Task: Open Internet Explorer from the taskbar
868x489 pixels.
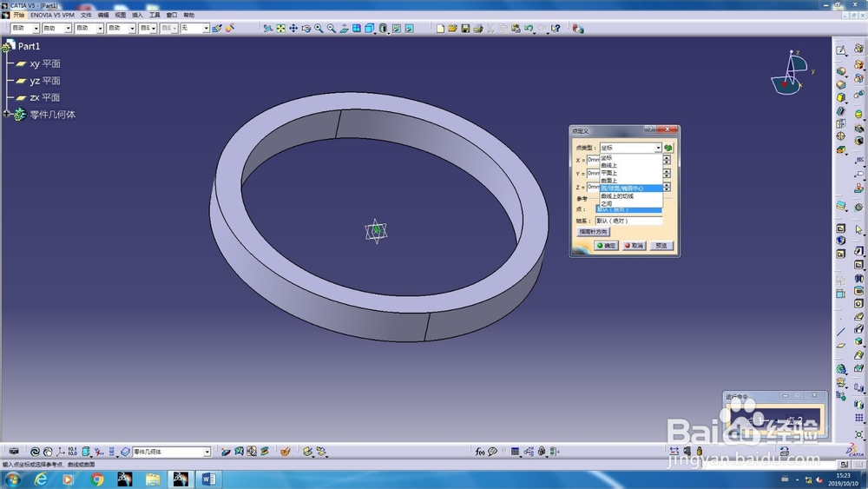Action: [41, 479]
